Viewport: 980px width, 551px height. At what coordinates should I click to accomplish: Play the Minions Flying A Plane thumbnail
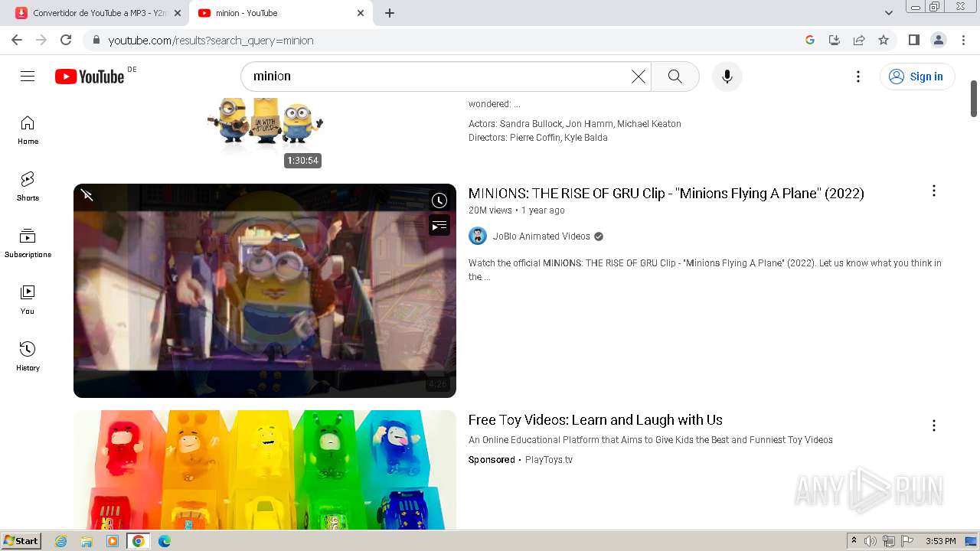point(265,291)
